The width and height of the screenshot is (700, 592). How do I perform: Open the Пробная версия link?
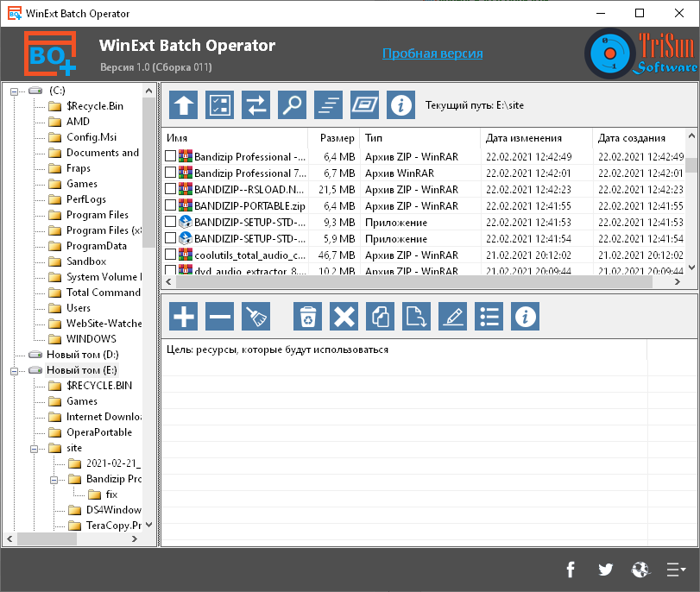[x=432, y=54]
